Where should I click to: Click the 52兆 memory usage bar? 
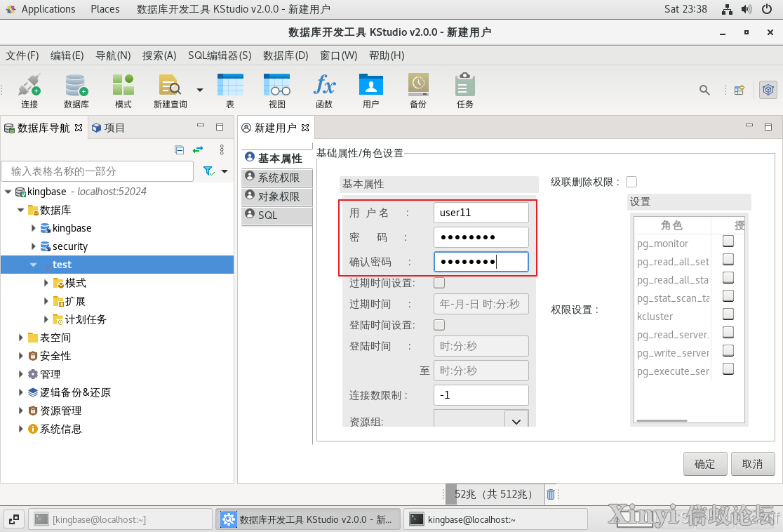coord(493,494)
